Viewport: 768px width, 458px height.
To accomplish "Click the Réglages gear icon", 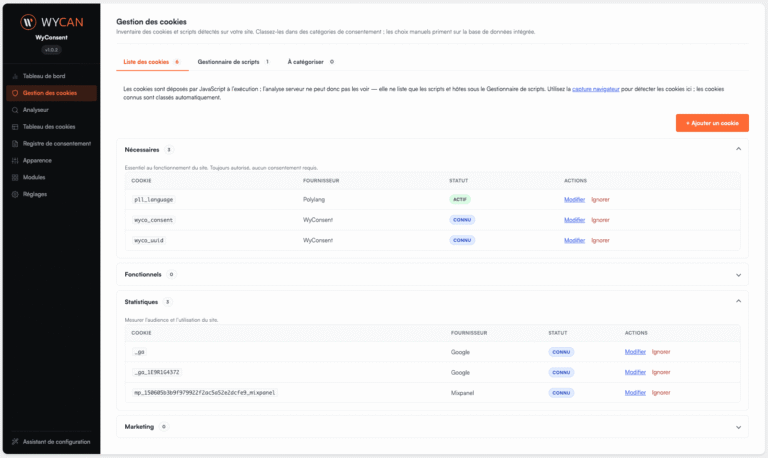I will point(15,194).
